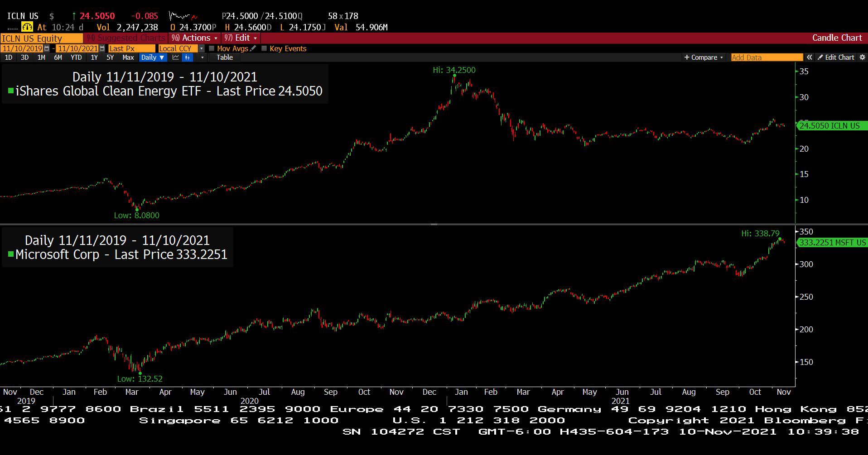868x455 pixels.
Task: Switch to Table view
Action: point(225,57)
